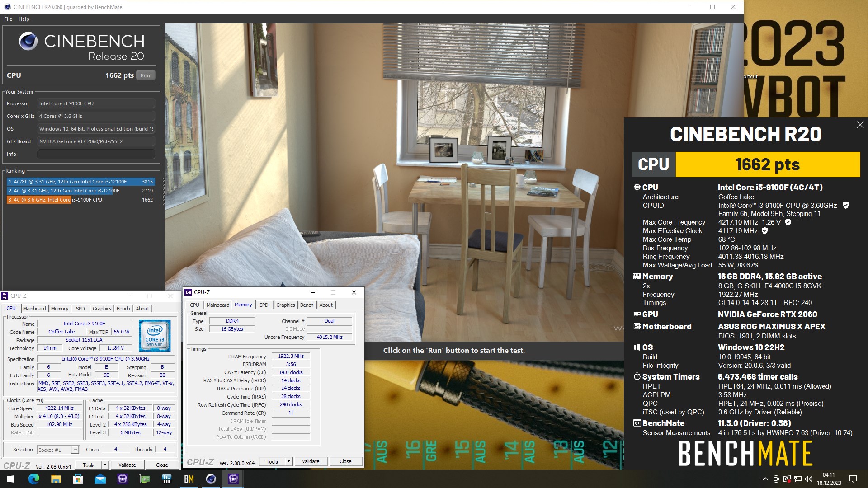
Task: Click the pinned CPU-Z icon beside Mail
Action: pos(122,479)
